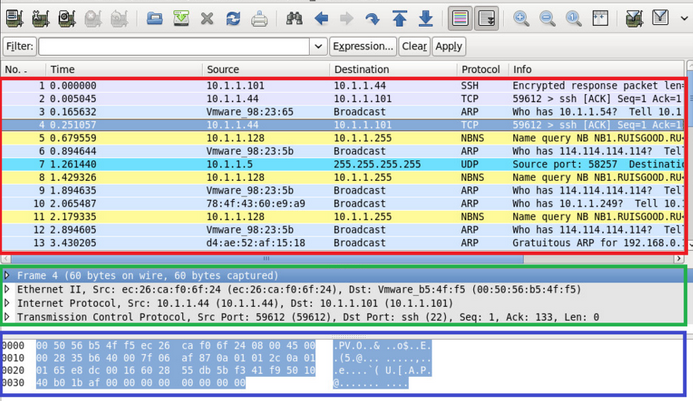Sort packets by the Protocol column header
Screen dimensions: 693x401
click(480, 69)
